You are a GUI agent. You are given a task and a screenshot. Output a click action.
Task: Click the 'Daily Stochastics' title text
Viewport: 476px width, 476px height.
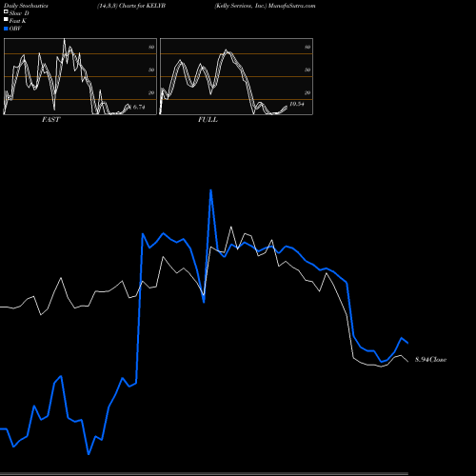(26, 6)
